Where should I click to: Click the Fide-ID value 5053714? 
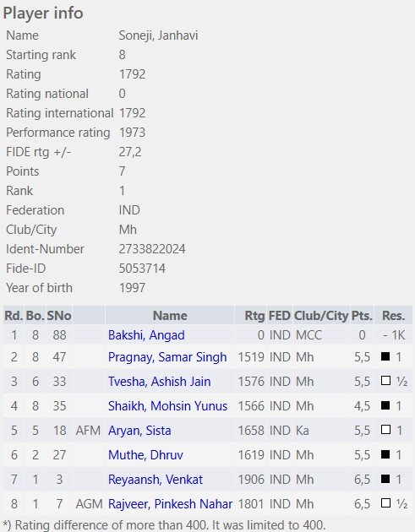pos(142,269)
